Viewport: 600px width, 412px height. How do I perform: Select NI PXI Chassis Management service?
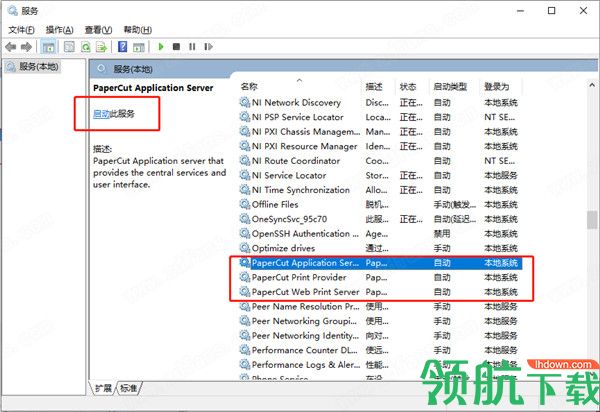pos(379,132)
